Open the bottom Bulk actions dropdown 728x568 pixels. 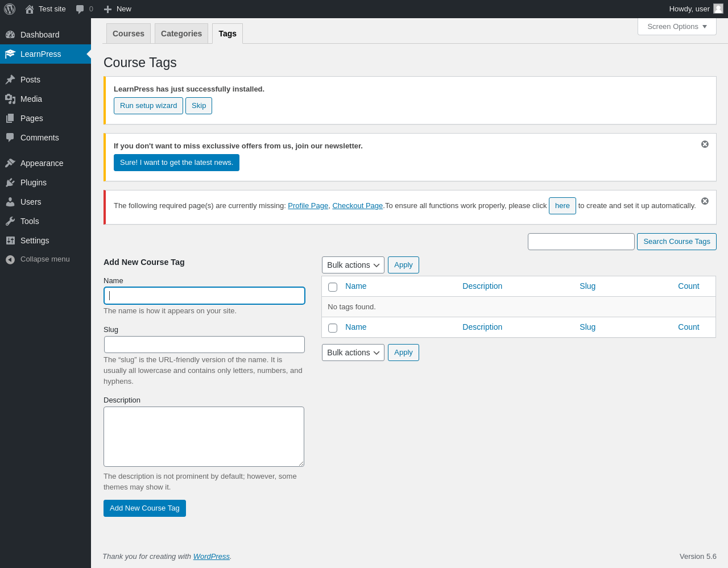pos(353,353)
